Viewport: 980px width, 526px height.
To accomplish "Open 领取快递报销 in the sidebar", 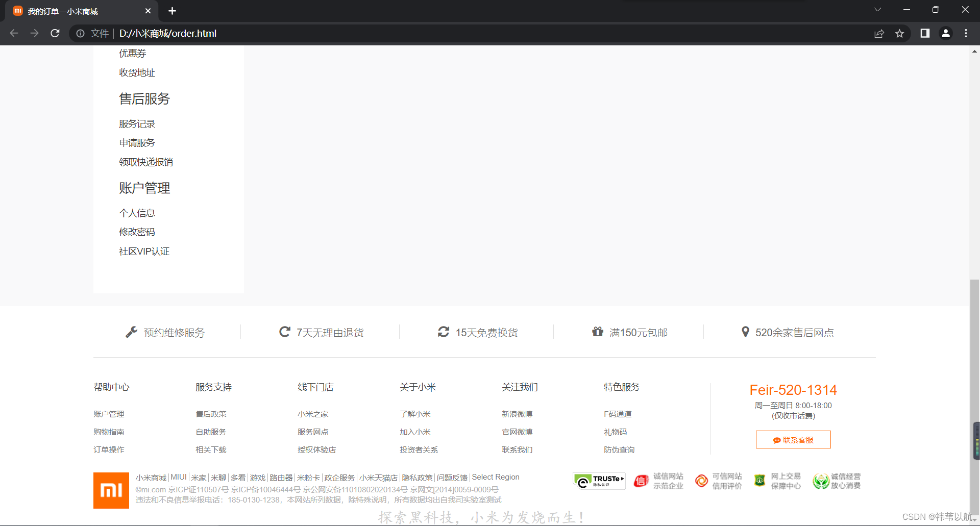I will pyautogui.click(x=146, y=162).
